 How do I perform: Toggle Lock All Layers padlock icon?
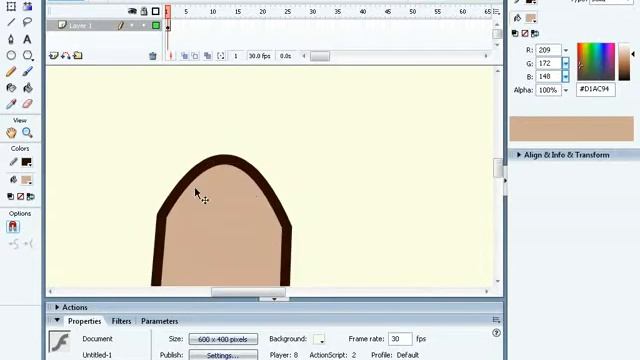pyautogui.click(x=144, y=11)
